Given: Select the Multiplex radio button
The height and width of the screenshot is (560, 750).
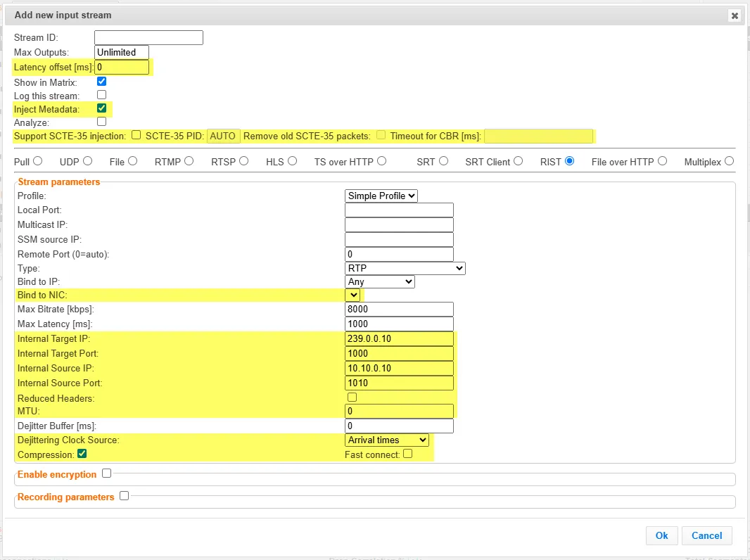Looking at the screenshot, I should [729, 161].
